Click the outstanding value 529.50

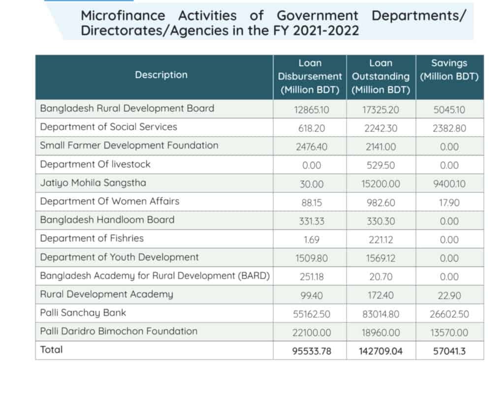(380, 165)
